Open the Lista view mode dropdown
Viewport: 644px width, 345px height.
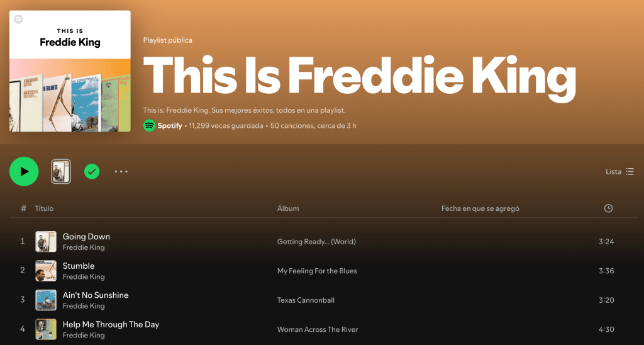619,171
